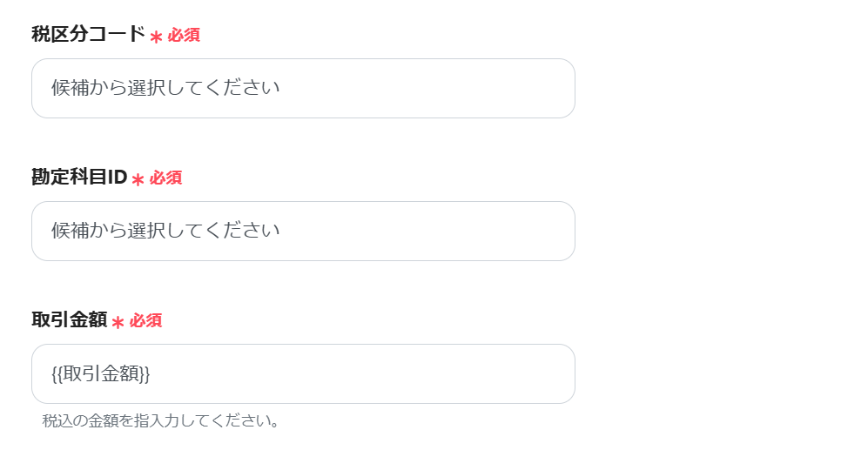The image size is (868, 450).
Task: Click the 候補から選択してください placeholder under 勘定科目ID
Action: [x=165, y=231]
